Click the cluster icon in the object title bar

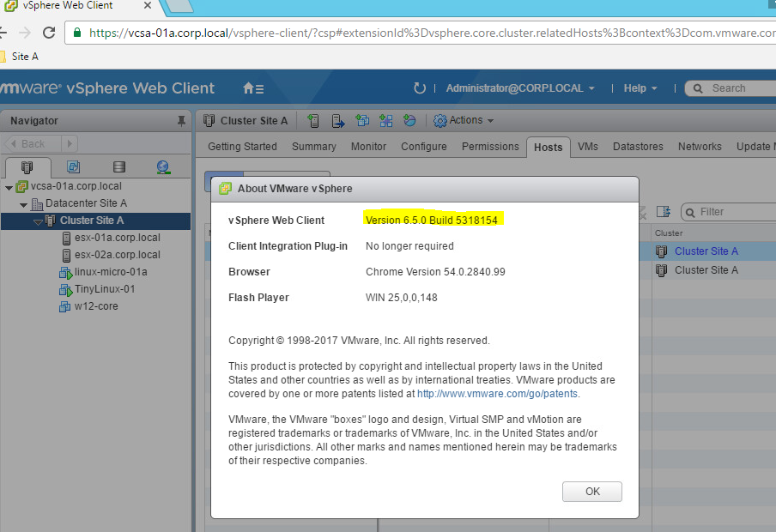pos(209,120)
